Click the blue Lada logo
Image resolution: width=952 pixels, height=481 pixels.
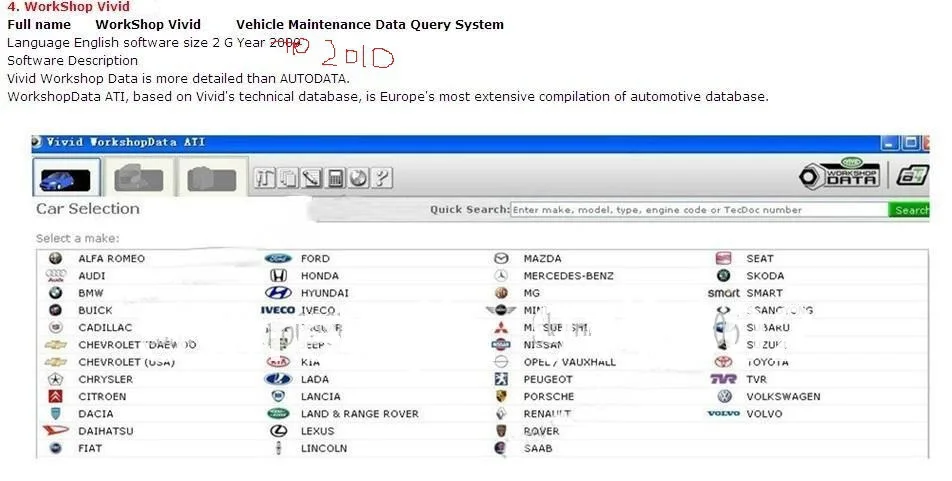(278, 380)
